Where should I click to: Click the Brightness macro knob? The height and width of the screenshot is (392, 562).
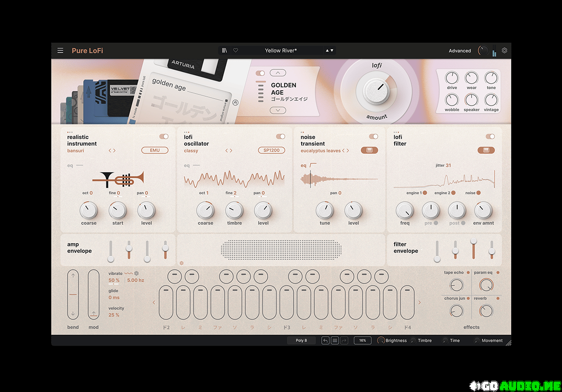tap(381, 340)
